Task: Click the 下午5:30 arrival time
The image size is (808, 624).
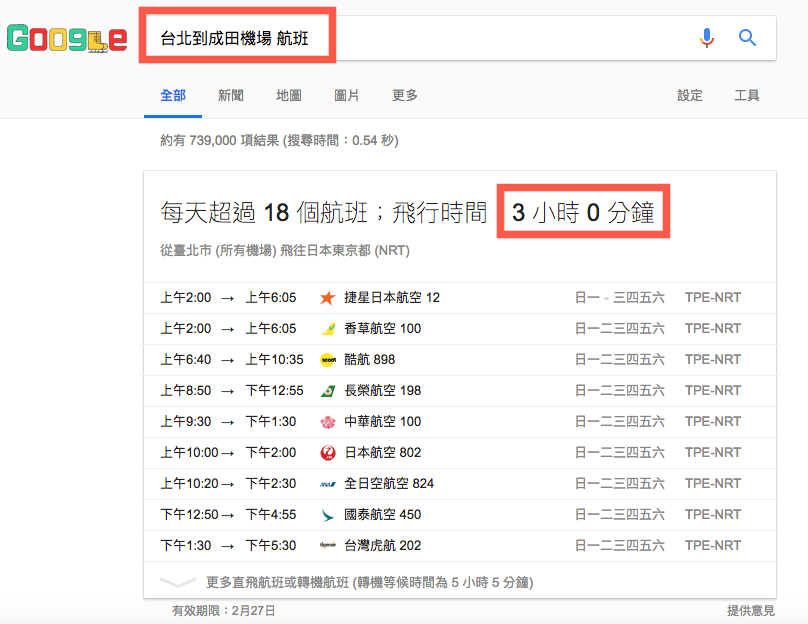Action: (271, 545)
